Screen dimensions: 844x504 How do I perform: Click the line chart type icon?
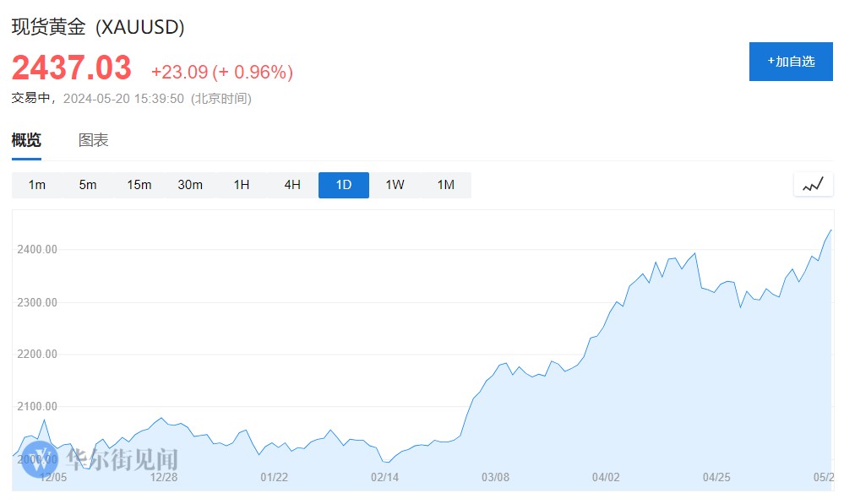click(813, 185)
